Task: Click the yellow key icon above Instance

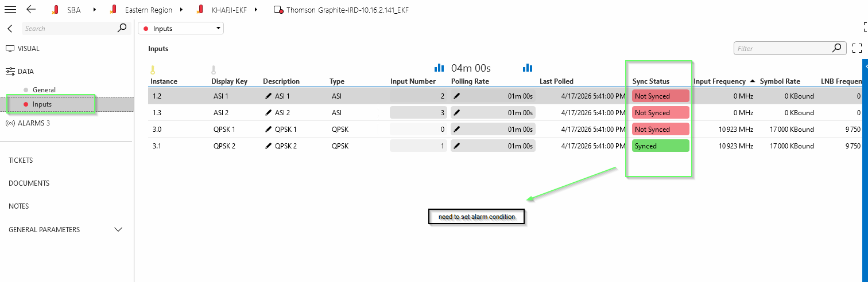Action: coord(153,70)
